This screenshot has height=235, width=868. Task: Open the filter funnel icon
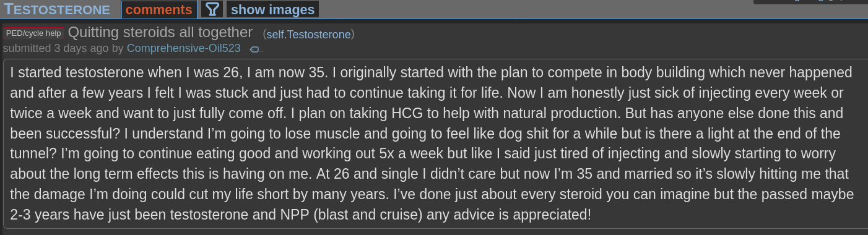coord(212,9)
